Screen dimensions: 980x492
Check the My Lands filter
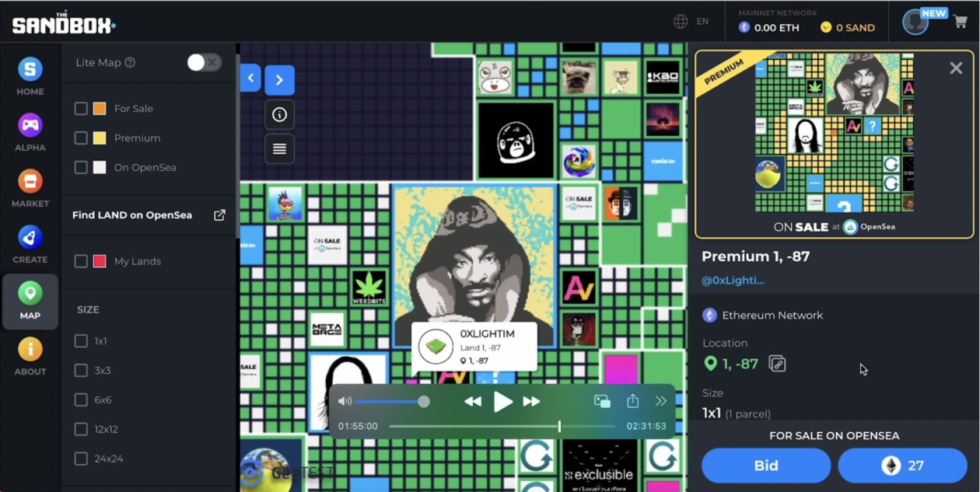coord(81,261)
